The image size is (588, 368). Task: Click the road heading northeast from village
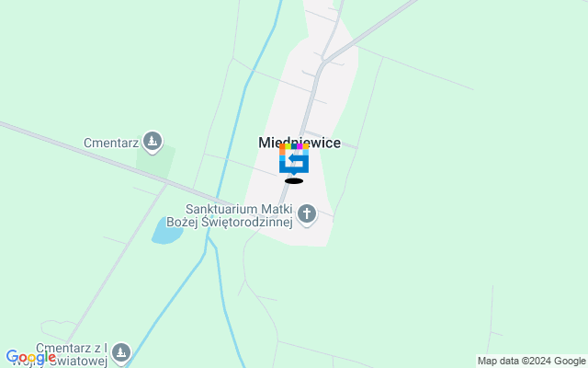pyautogui.click(x=369, y=30)
